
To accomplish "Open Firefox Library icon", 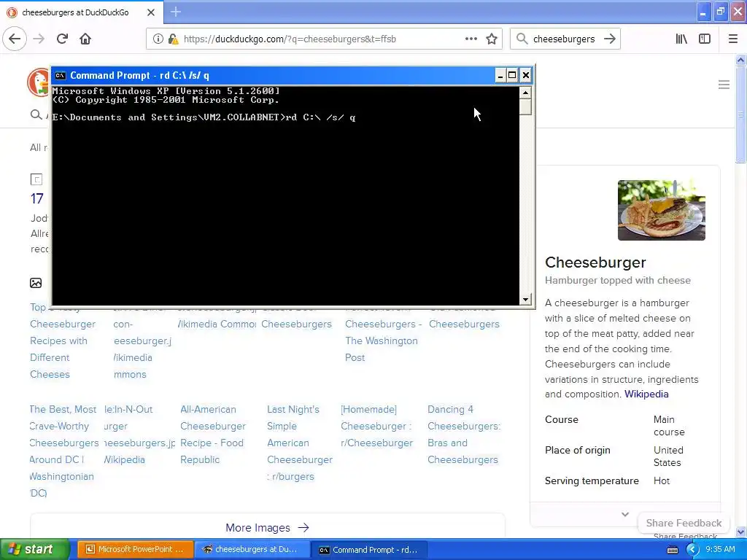I will (x=681, y=39).
